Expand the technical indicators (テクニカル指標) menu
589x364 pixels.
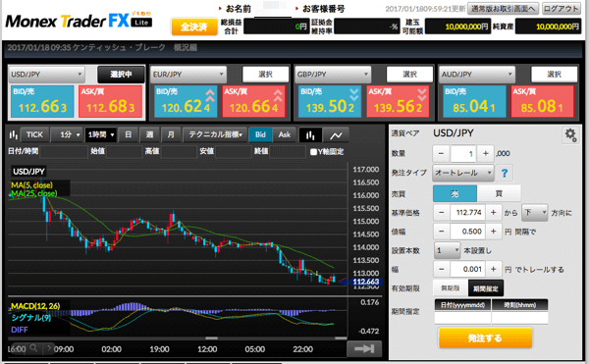coord(215,134)
